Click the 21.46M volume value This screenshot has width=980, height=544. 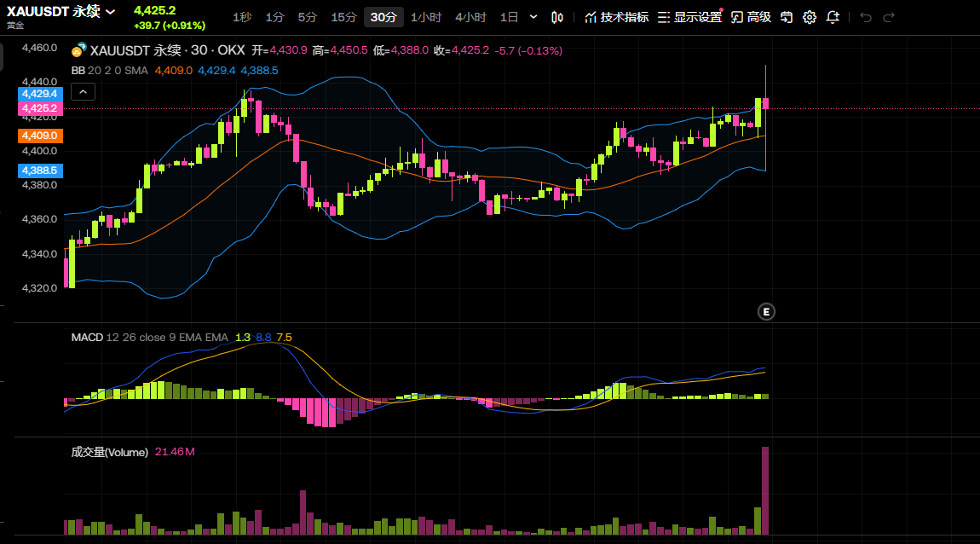click(175, 452)
